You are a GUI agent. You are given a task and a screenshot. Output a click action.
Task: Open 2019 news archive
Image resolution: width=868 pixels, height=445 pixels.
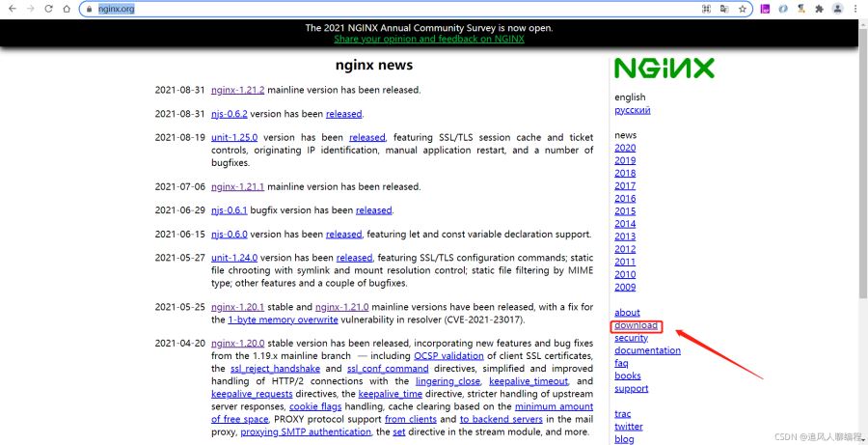625,160
